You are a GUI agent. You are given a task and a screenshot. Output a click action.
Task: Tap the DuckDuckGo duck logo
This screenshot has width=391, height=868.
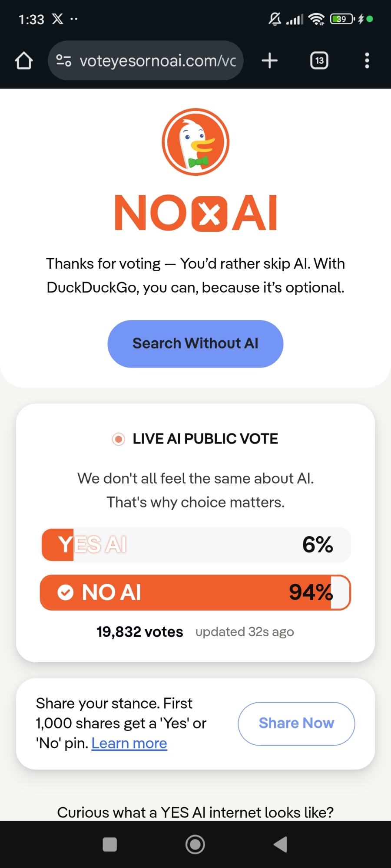pyautogui.click(x=195, y=142)
